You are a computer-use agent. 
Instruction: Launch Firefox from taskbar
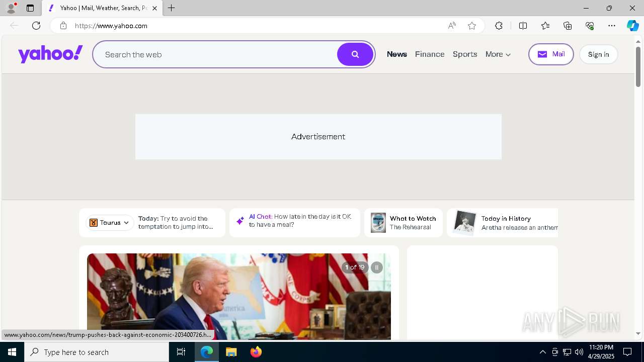[256, 352]
